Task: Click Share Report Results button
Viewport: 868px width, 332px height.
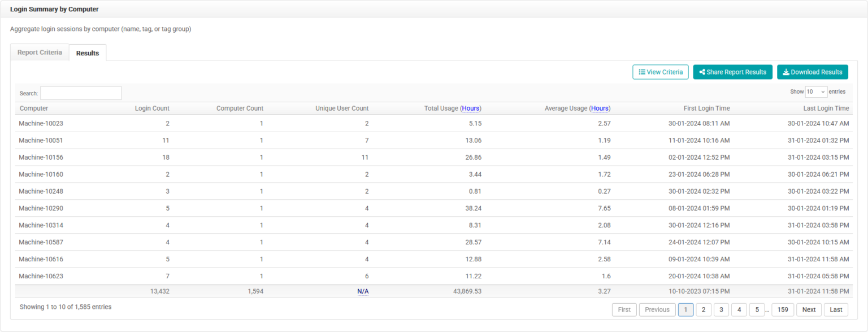Action: click(x=732, y=72)
